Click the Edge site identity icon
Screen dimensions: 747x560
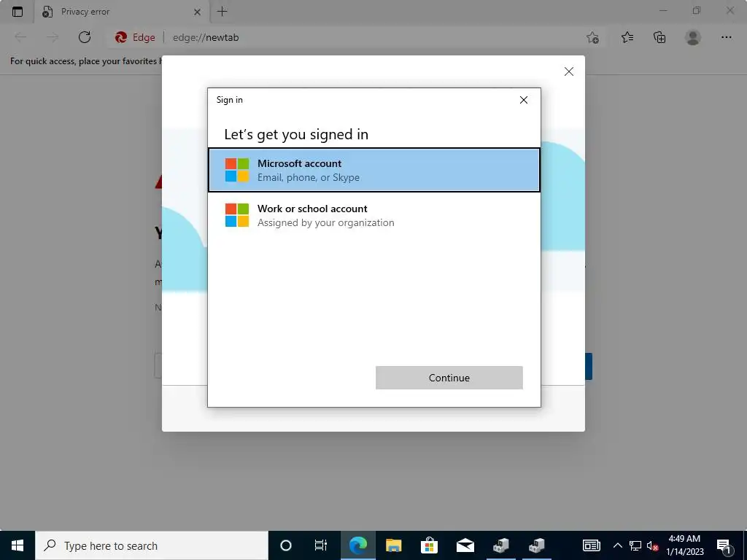(x=135, y=37)
